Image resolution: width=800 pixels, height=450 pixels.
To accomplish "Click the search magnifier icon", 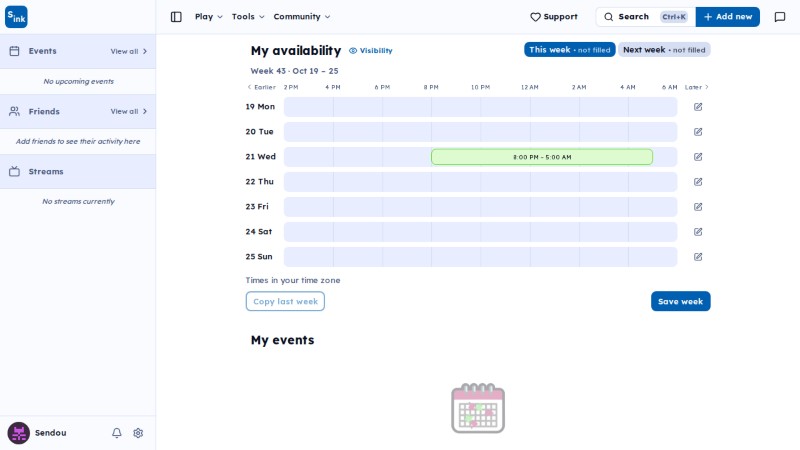I will point(609,17).
